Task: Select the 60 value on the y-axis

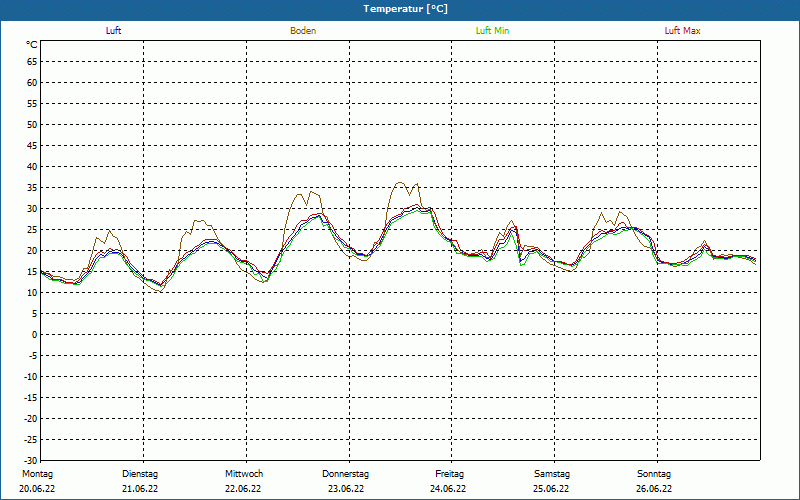Action: pyautogui.click(x=32, y=83)
